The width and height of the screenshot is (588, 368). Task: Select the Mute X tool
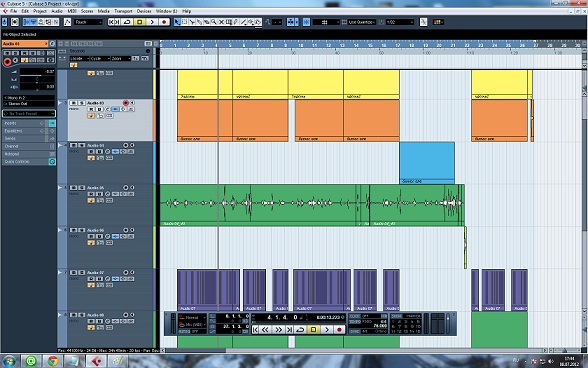pos(221,22)
